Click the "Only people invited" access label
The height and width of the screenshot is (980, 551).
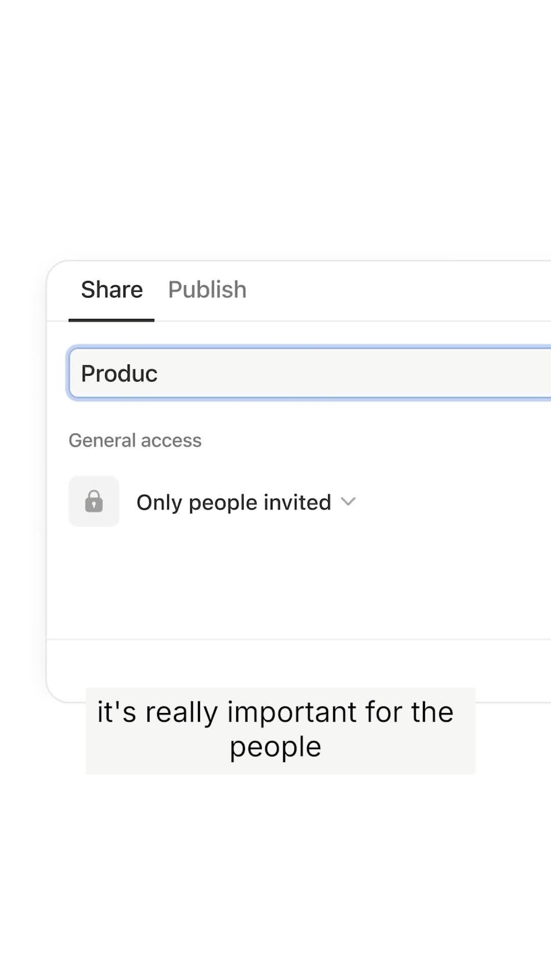coord(234,502)
